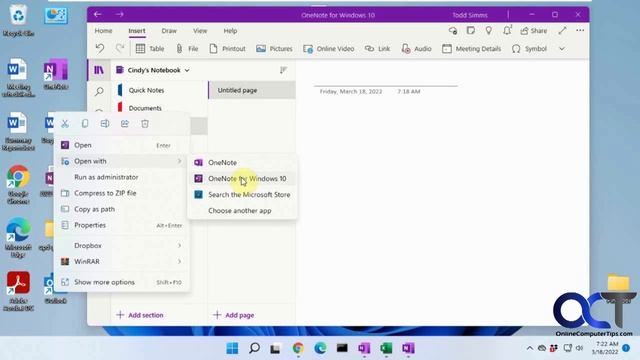Insert a File attachment
Viewport: 640px width, 360px height.
tap(187, 49)
